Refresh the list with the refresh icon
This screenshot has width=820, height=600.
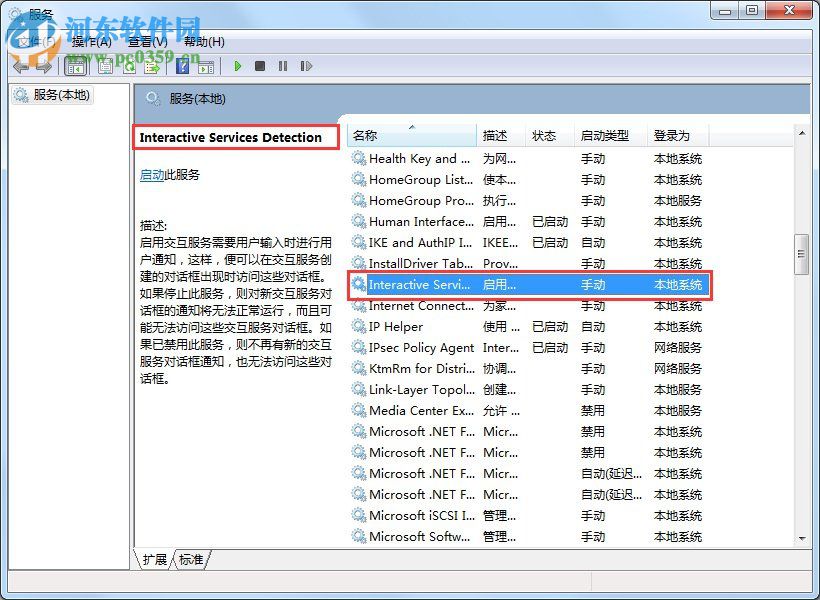pyautogui.click(x=130, y=66)
